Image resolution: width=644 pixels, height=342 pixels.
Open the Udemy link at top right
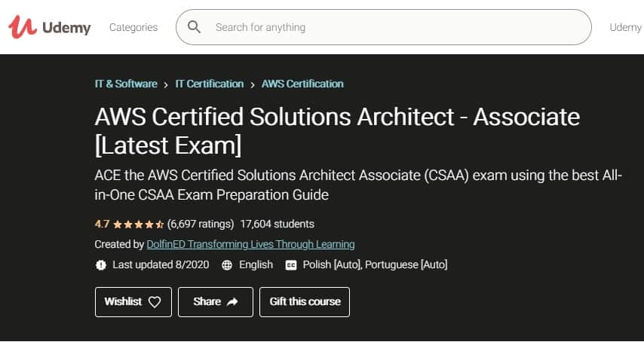(625, 27)
